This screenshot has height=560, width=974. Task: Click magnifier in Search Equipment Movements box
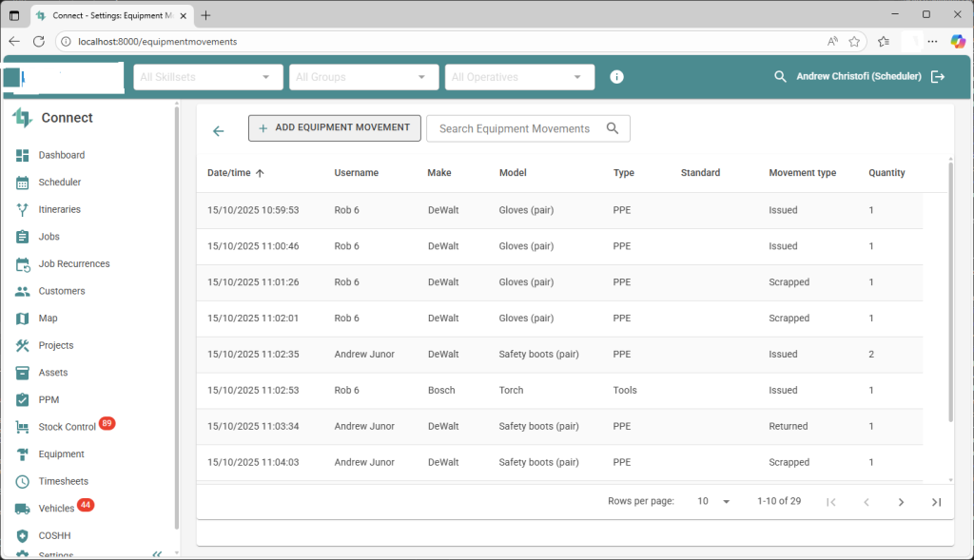[613, 128]
